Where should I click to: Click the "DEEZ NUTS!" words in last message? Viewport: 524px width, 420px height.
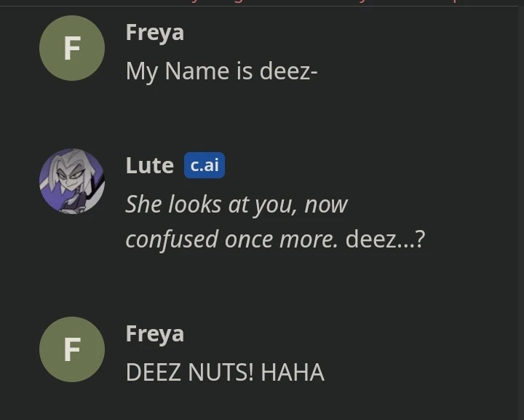pyautogui.click(x=189, y=373)
